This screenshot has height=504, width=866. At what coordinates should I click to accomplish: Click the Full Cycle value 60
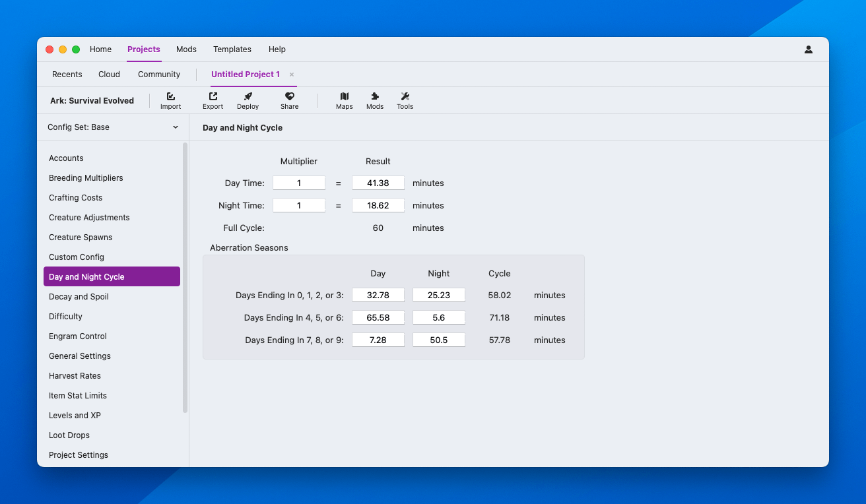coord(378,228)
